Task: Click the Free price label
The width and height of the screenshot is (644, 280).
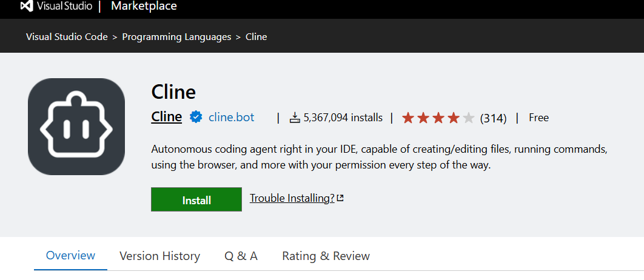Action: point(539,118)
